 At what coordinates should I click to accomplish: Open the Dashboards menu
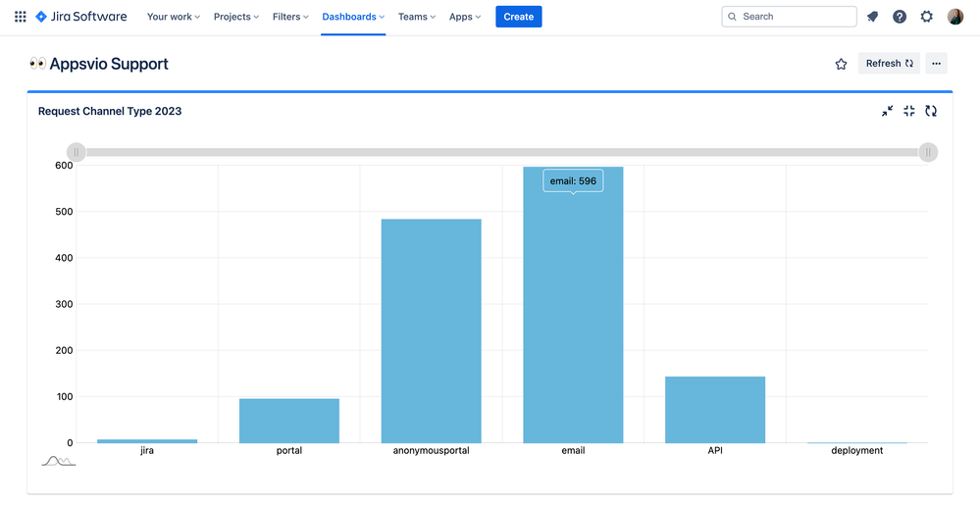pyautogui.click(x=353, y=17)
